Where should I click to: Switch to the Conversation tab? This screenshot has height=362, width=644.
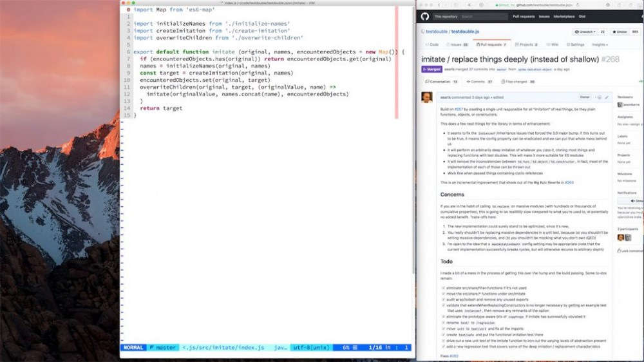(x=441, y=82)
